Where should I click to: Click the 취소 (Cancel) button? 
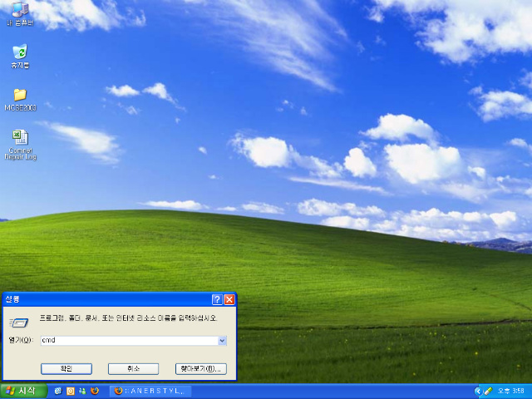133,369
